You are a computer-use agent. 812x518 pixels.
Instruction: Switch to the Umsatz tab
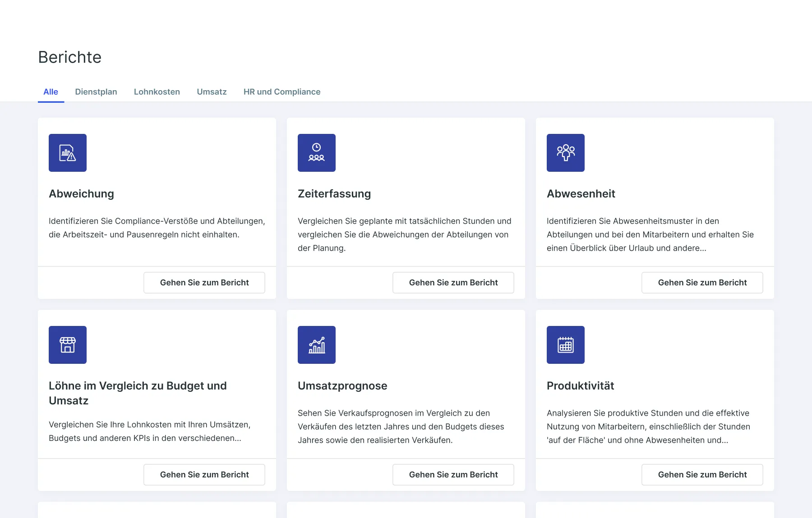pyautogui.click(x=212, y=92)
